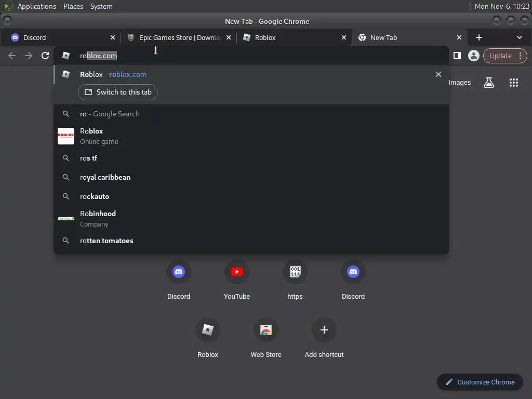Close the Epic Games Store tab
Screen dimensions: 532x399
coord(229,37)
